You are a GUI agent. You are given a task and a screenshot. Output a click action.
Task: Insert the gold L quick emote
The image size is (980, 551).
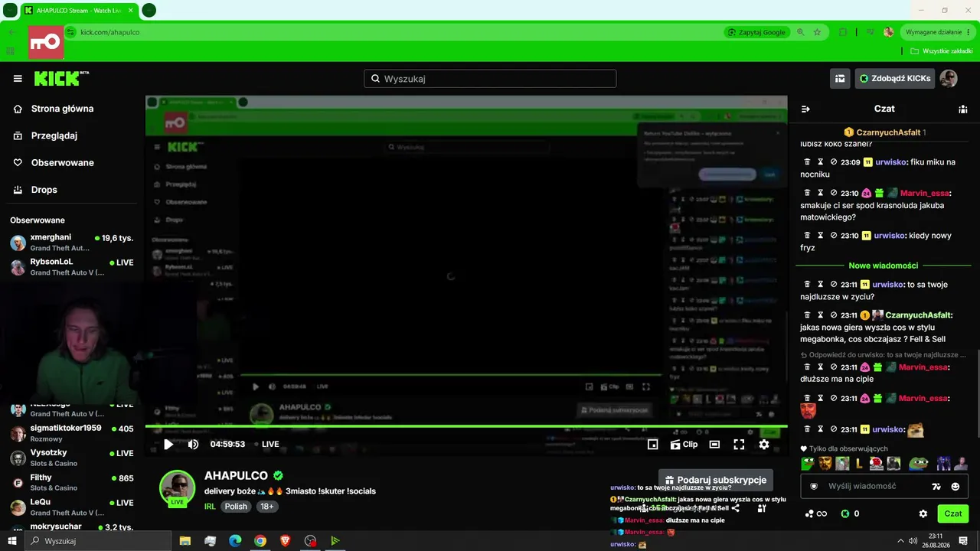[859, 463]
